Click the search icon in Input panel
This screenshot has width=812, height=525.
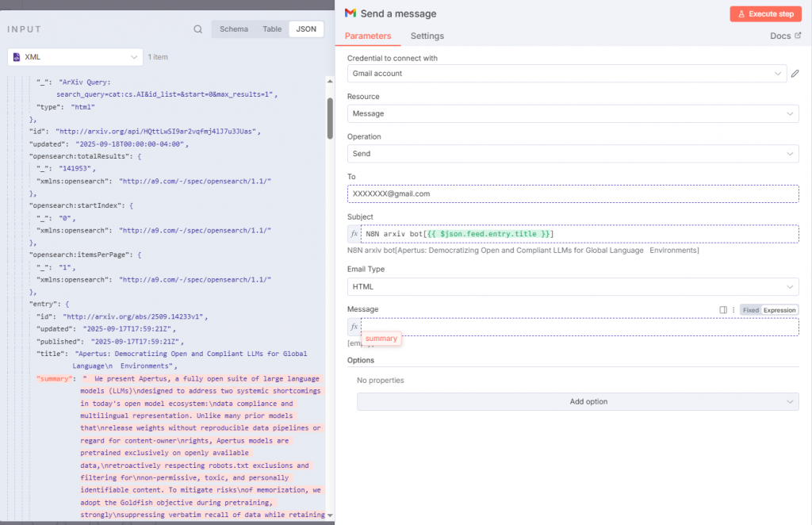pos(197,29)
